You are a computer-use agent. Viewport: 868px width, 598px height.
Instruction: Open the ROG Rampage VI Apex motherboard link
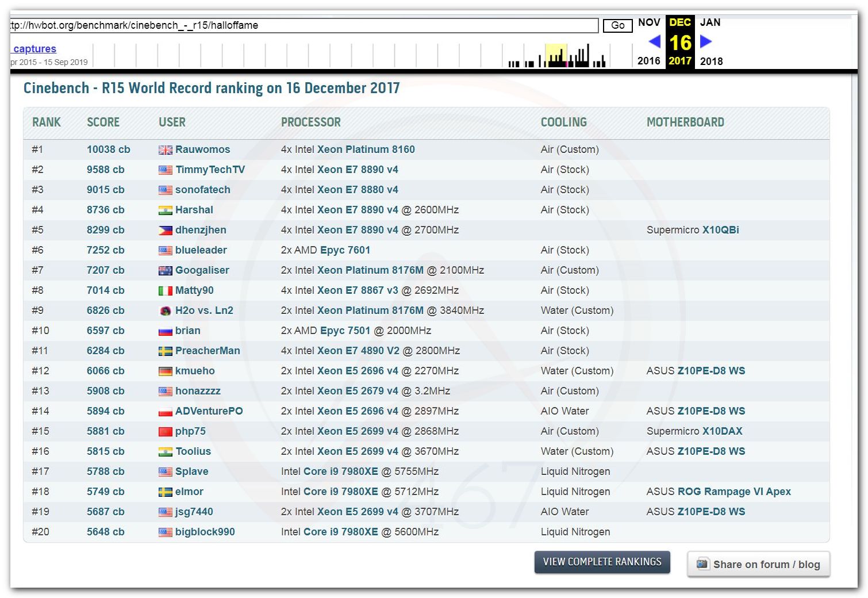(734, 492)
